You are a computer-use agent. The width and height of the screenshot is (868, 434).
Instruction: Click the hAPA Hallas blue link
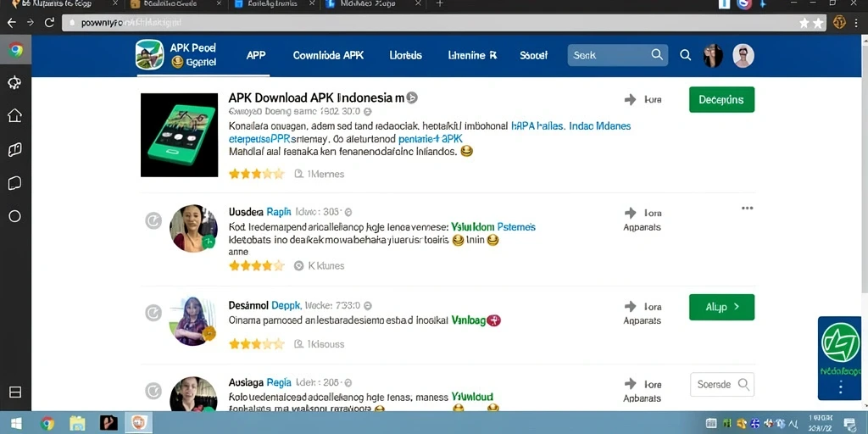[538, 125]
